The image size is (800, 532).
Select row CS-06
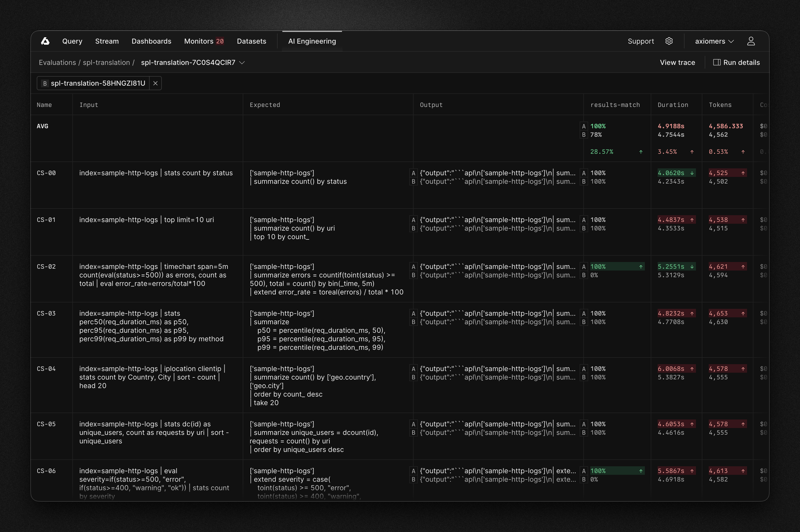[46, 471]
